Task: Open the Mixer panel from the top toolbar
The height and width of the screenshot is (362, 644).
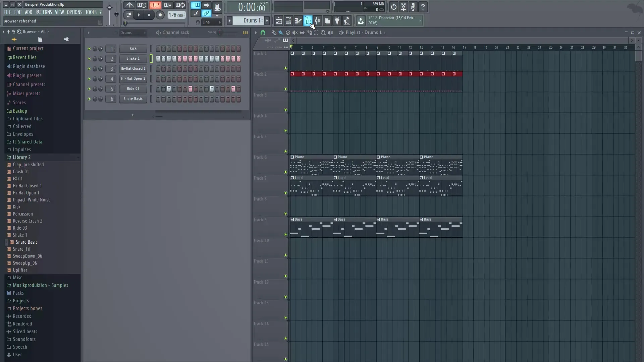Action: 318,21
